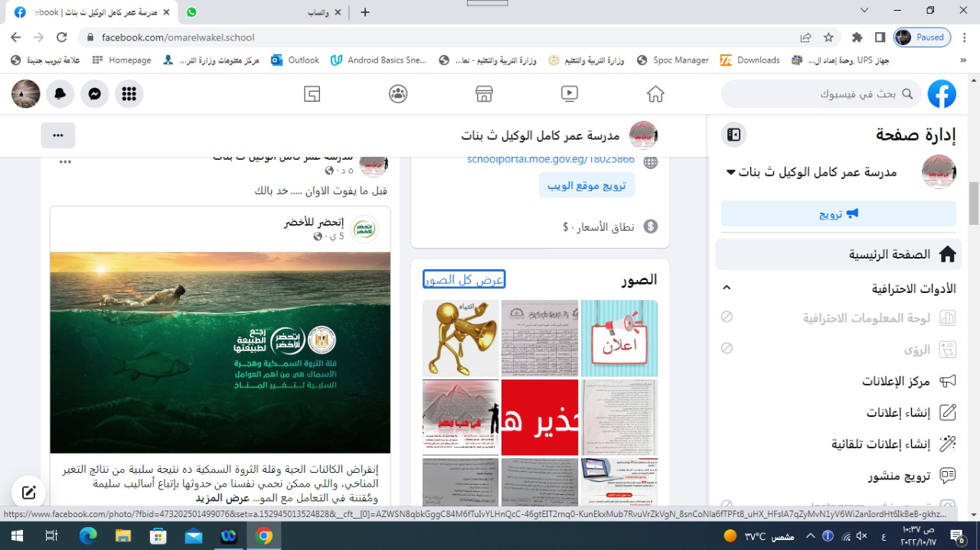
Task: Go back in browser history
Action: point(15,37)
